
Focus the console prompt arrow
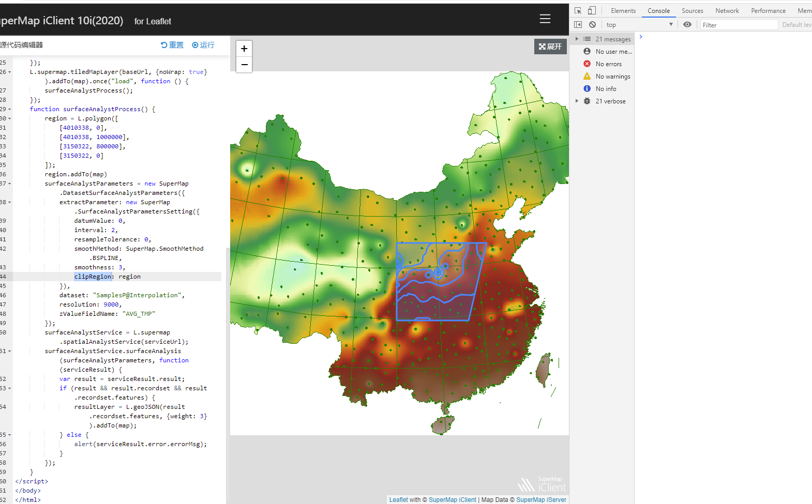click(641, 37)
